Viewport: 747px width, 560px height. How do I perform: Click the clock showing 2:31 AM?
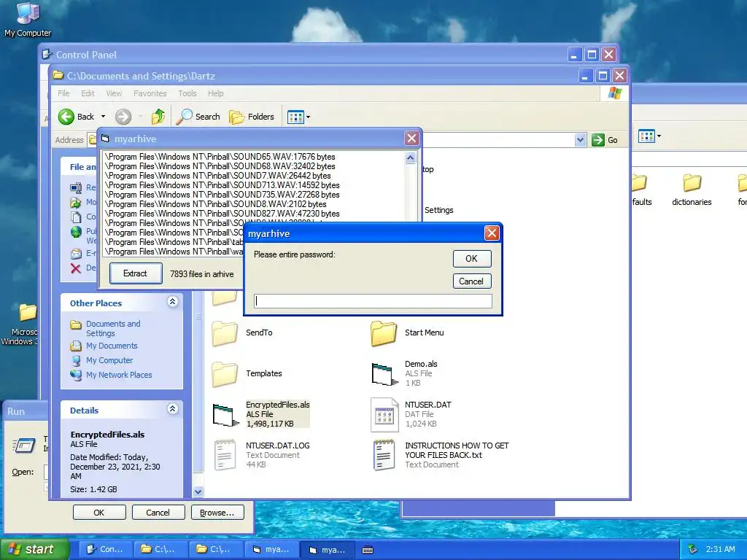pyautogui.click(x=720, y=549)
